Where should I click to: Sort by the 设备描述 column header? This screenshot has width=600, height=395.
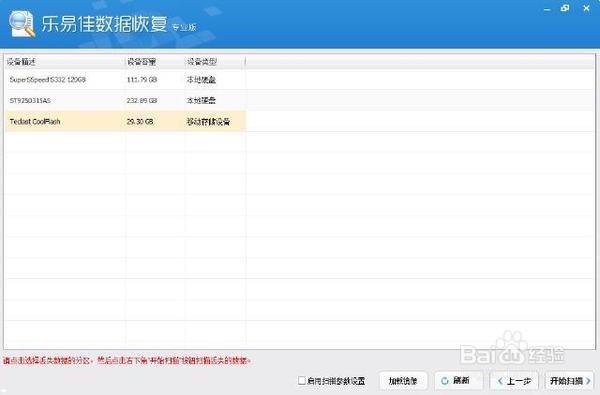pos(64,62)
